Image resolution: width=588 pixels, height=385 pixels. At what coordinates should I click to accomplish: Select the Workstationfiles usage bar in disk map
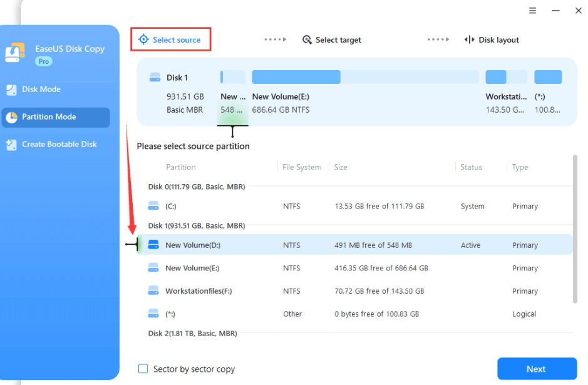pos(506,77)
